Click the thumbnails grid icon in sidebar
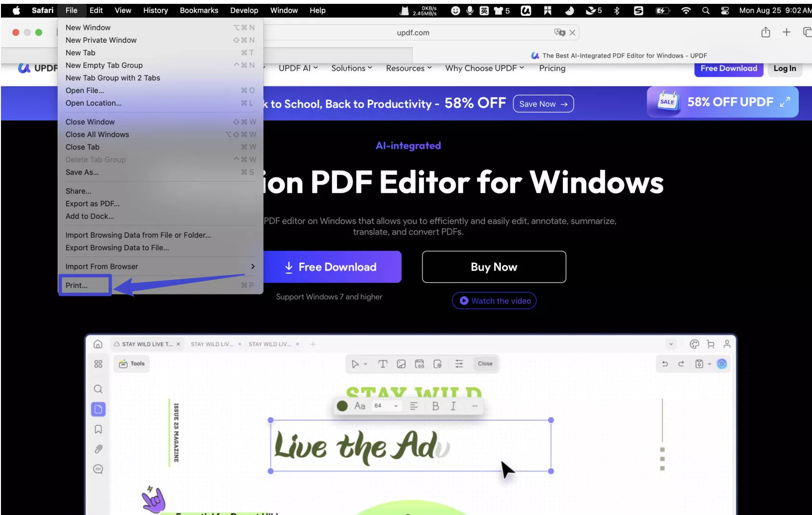Screen dimensions: 812x515 [x=98, y=364]
